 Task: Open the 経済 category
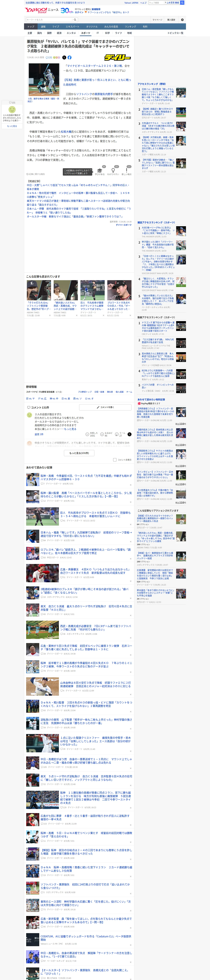pyautogui.click(x=59, y=33)
